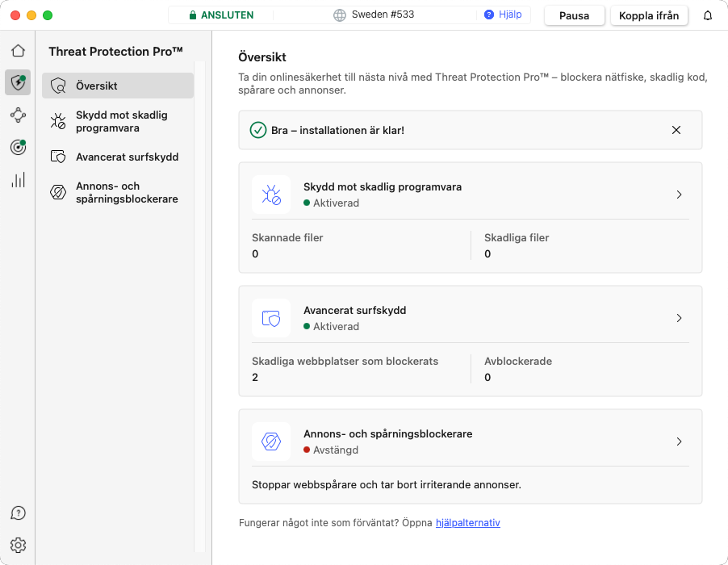Image resolution: width=728 pixels, height=565 pixels.
Task: Open the statistics bar chart icon
Action: (18, 180)
